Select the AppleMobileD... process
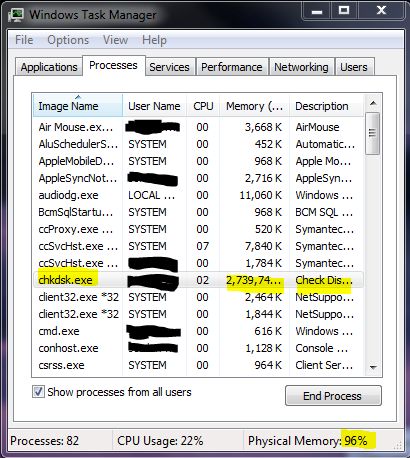 point(198,161)
